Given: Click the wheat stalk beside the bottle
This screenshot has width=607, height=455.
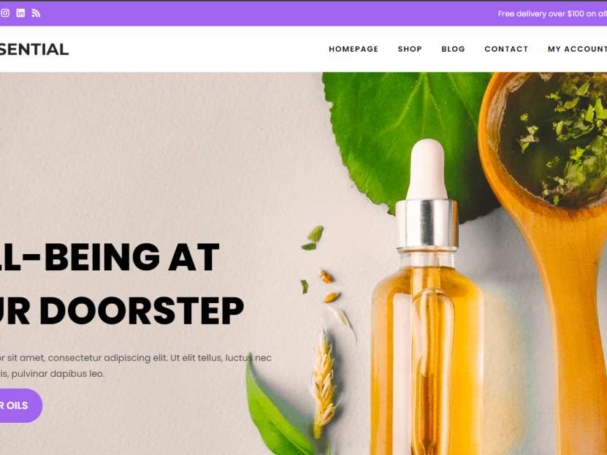Looking at the screenshot, I should [x=324, y=384].
